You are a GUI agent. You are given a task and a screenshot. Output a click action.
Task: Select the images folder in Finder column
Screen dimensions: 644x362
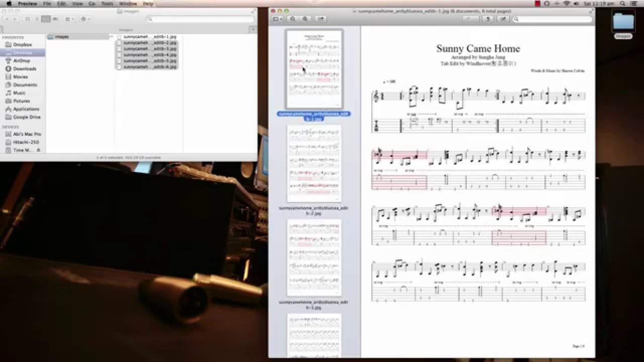click(x=80, y=37)
